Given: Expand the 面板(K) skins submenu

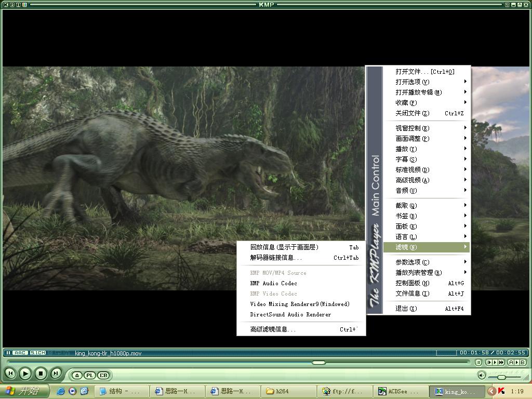Looking at the screenshot, I should pos(427,227).
